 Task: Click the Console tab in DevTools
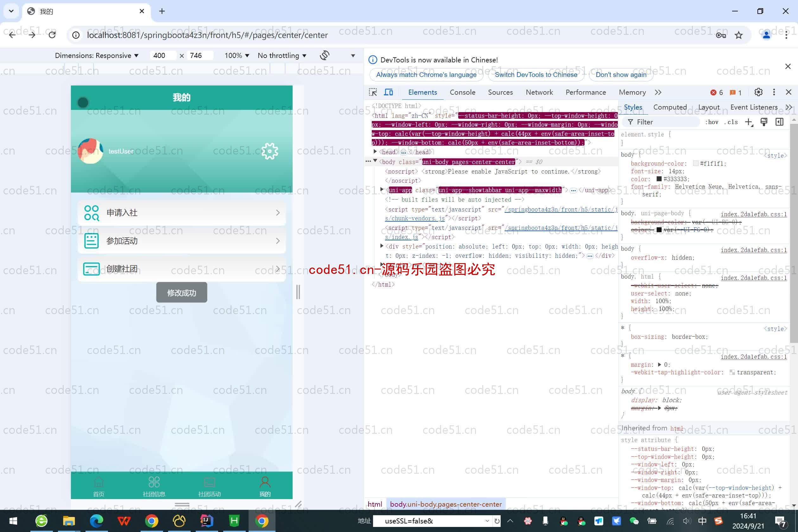coord(463,92)
